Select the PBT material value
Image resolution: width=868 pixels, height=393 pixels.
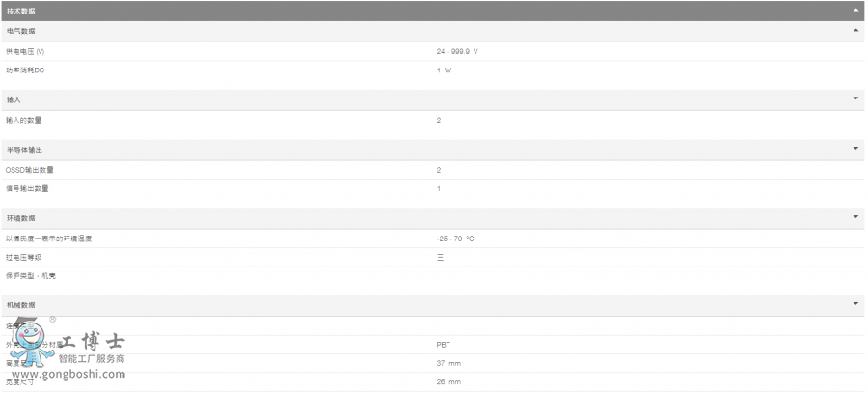click(443, 344)
